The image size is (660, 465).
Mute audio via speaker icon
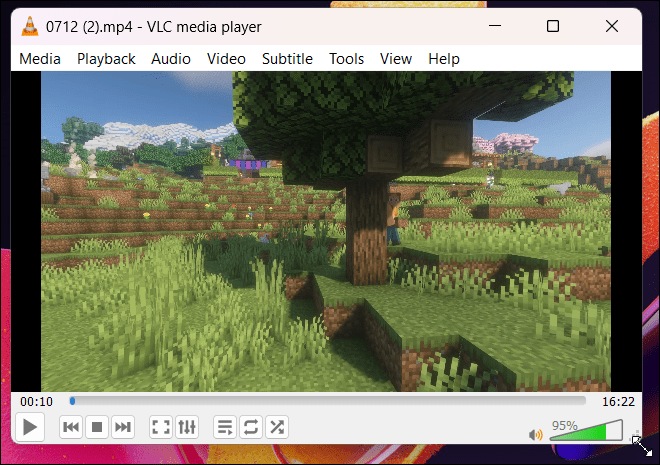tap(535, 434)
